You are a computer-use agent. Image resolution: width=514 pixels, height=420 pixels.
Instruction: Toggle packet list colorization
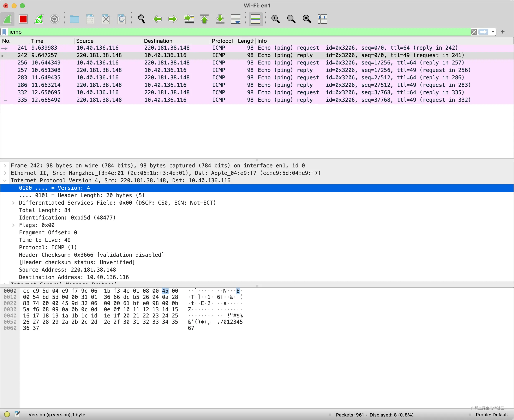(x=256, y=19)
